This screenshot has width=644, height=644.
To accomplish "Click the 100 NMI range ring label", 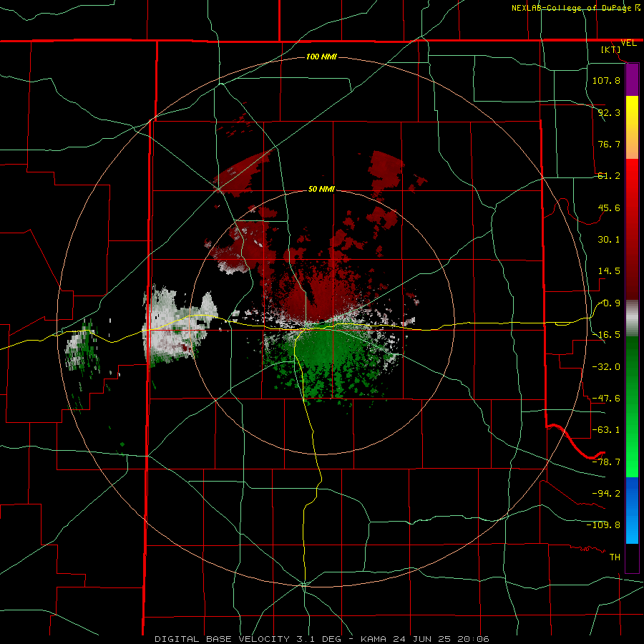I will (321, 57).
